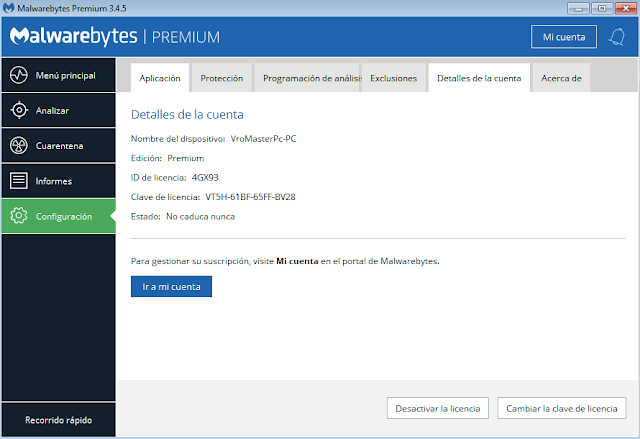Minimize the Malwarebytes window
640x439 pixels.
(578, 8)
